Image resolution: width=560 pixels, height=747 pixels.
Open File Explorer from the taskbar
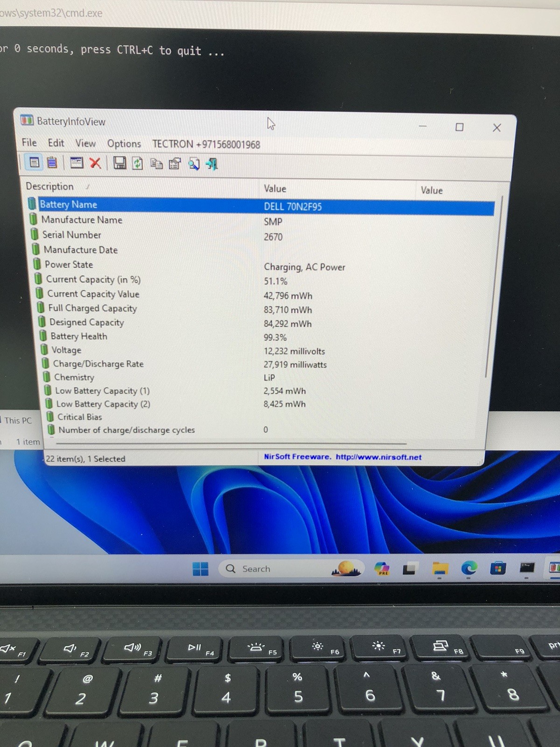point(440,568)
